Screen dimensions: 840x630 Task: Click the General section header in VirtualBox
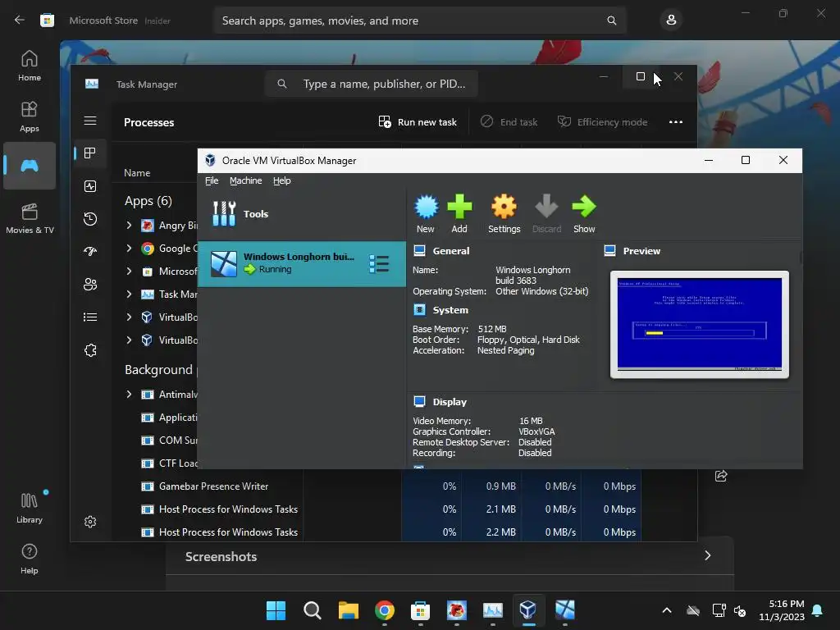pos(450,251)
